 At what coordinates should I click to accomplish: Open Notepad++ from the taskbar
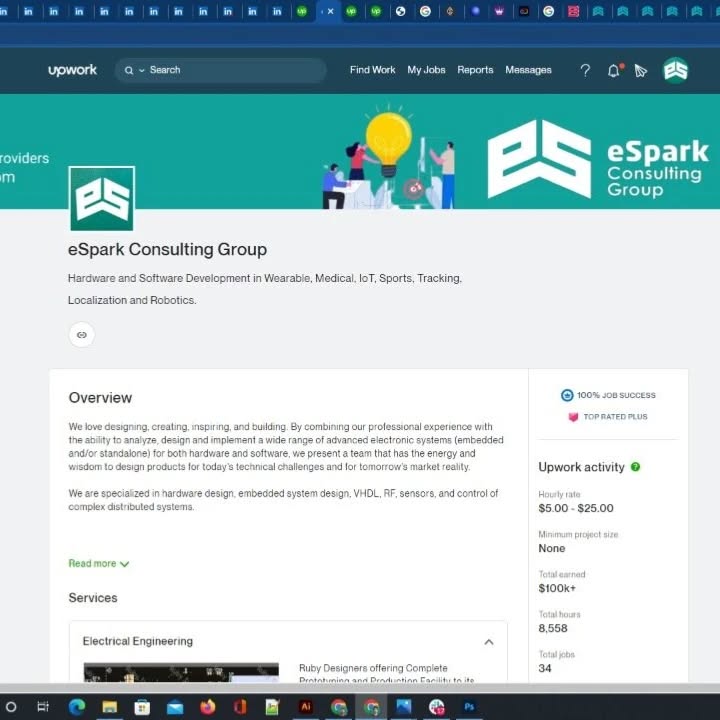(273, 707)
